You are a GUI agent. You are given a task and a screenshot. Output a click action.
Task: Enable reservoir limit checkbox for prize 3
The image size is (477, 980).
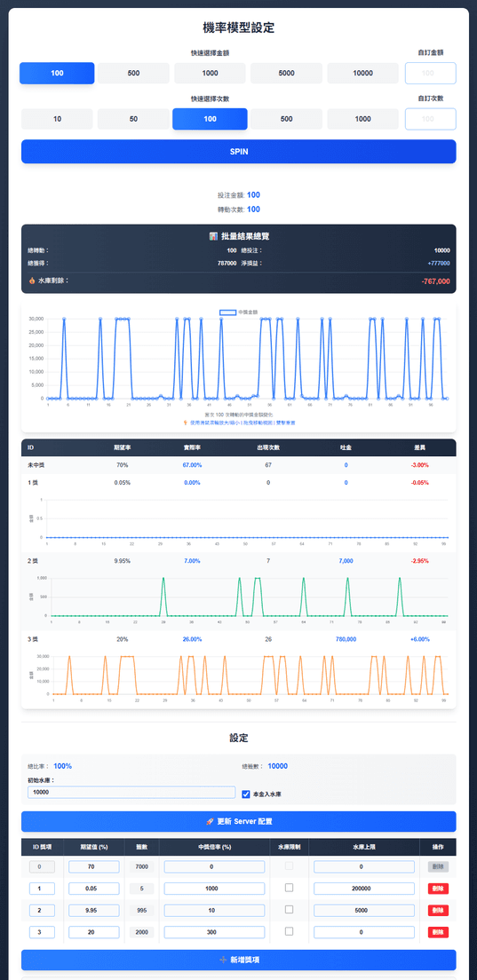289,931
